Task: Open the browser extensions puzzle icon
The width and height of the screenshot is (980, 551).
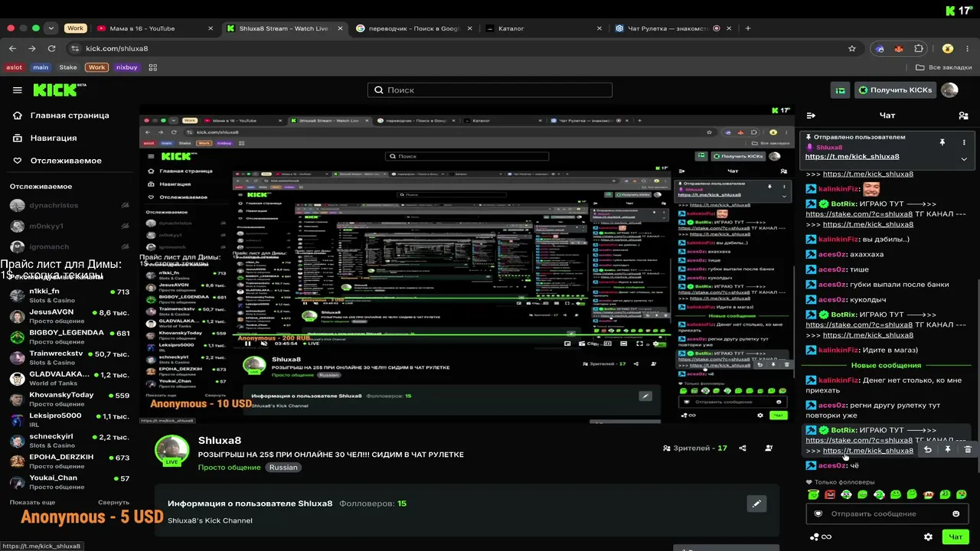Action: coord(919,48)
